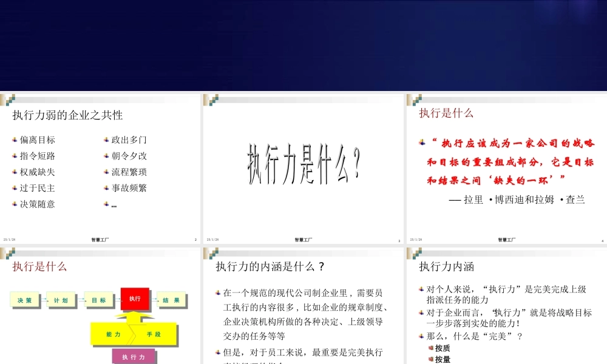Click the arrow between '决策' and '计划' boxes
This screenshot has width=607, height=364.
pos(42,300)
